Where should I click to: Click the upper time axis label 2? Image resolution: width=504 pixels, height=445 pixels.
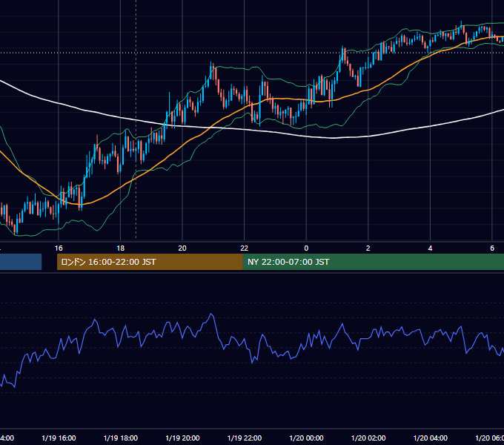(x=368, y=248)
